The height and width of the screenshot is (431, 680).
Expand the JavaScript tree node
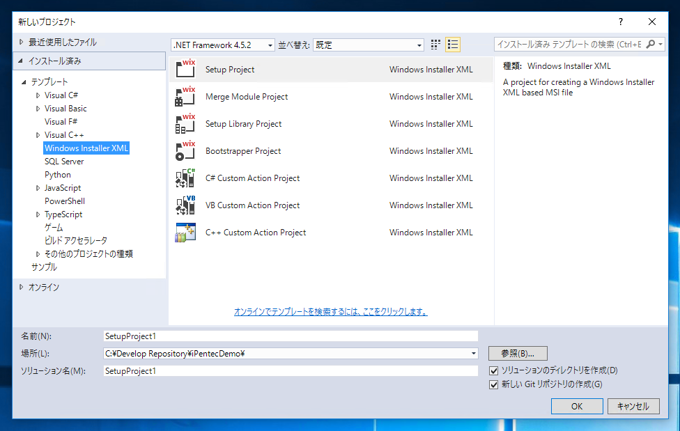38,188
